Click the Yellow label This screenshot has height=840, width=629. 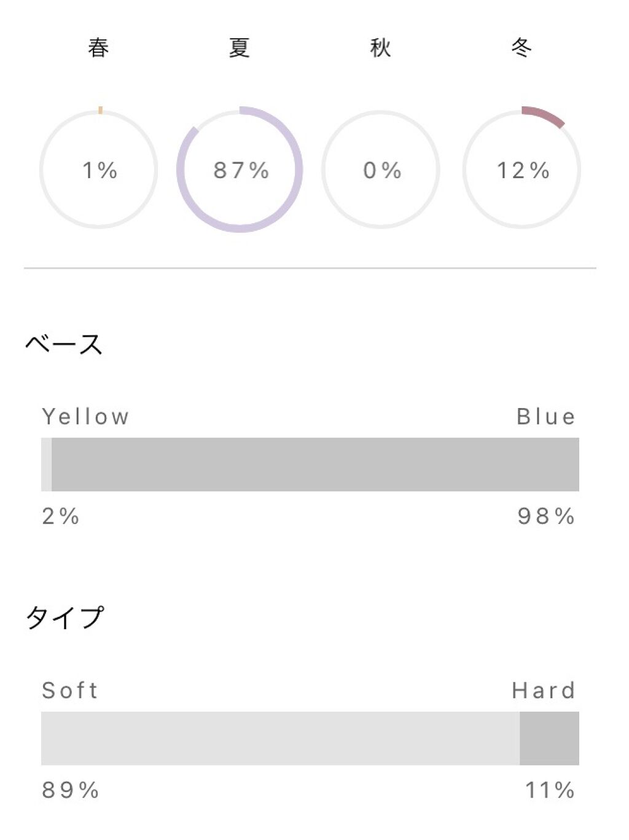point(85,417)
